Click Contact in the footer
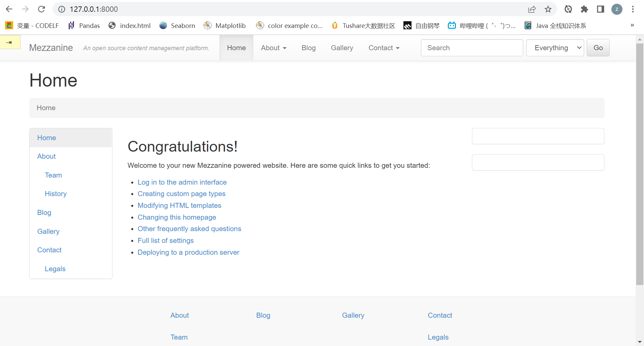644x346 pixels. click(x=440, y=315)
